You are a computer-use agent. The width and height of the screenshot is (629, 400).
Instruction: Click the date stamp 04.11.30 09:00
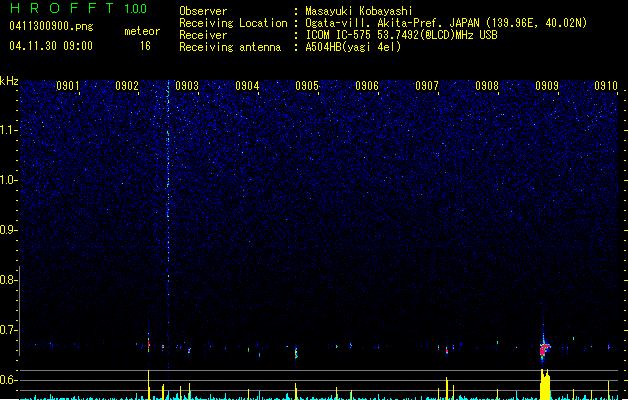(51, 46)
